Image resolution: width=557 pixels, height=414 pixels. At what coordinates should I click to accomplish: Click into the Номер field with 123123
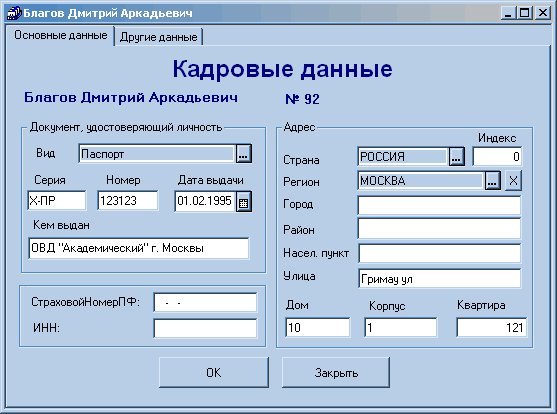click(x=128, y=200)
